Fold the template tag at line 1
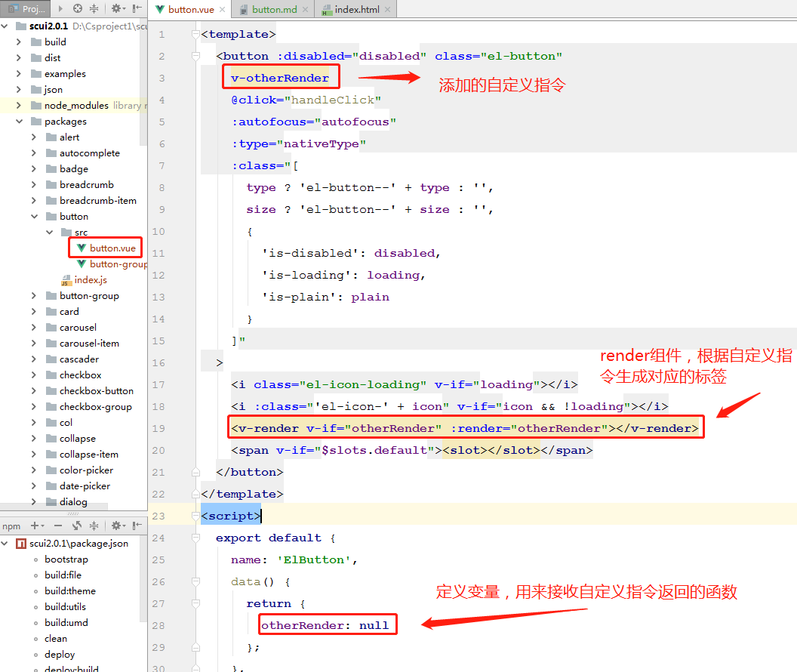 (x=195, y=34)
